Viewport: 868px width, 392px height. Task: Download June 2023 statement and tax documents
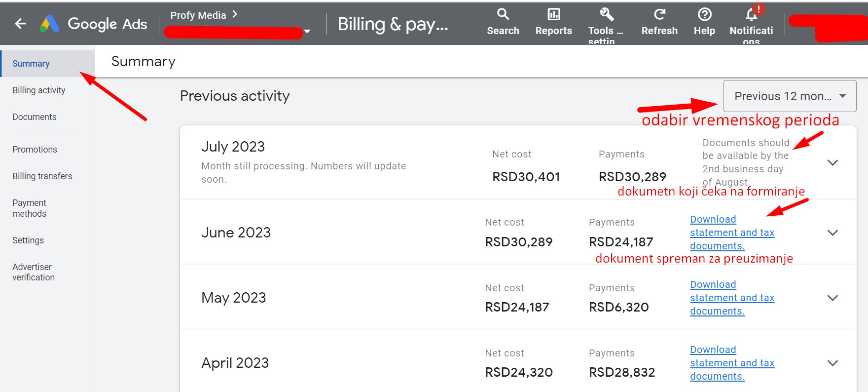click(731, 233)
